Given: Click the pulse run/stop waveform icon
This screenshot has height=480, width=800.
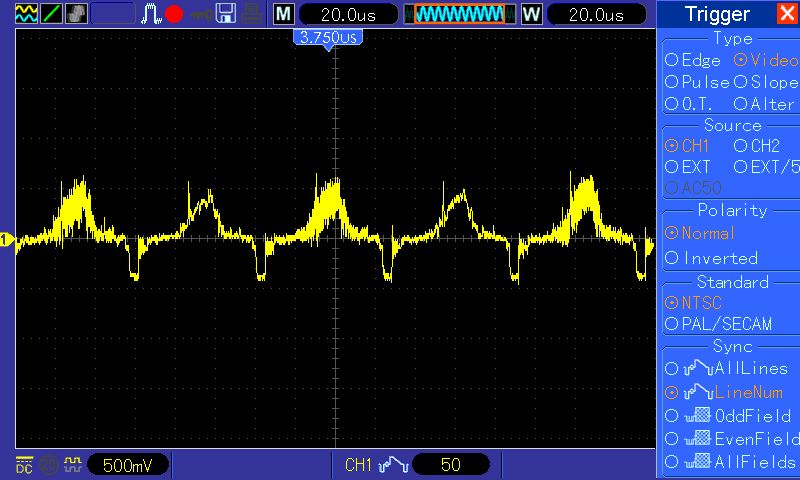Looking at the screenshot, I should click(151, 14).
